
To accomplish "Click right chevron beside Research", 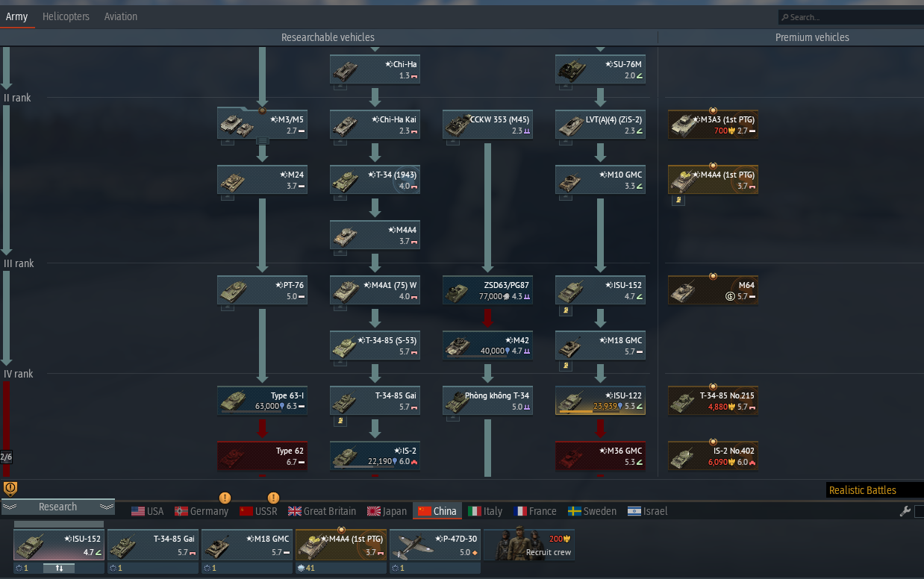I will [106, 507].
